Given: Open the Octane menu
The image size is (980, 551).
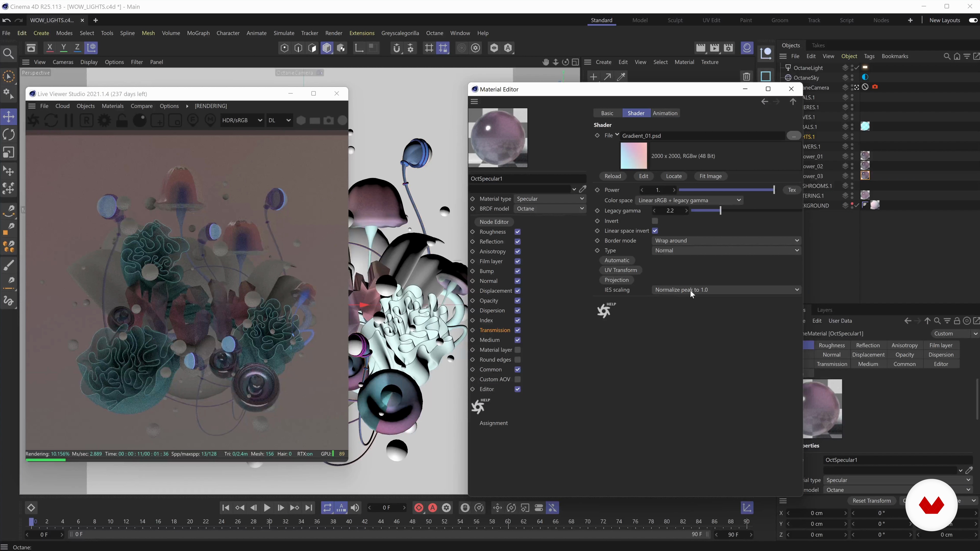Looking at the screenshot, I should click(434, 33).
